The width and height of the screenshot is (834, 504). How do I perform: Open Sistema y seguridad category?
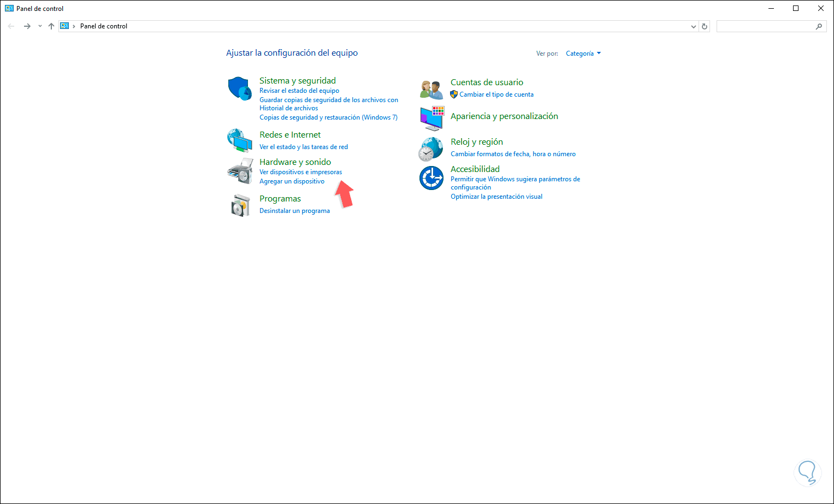point(298,81)
